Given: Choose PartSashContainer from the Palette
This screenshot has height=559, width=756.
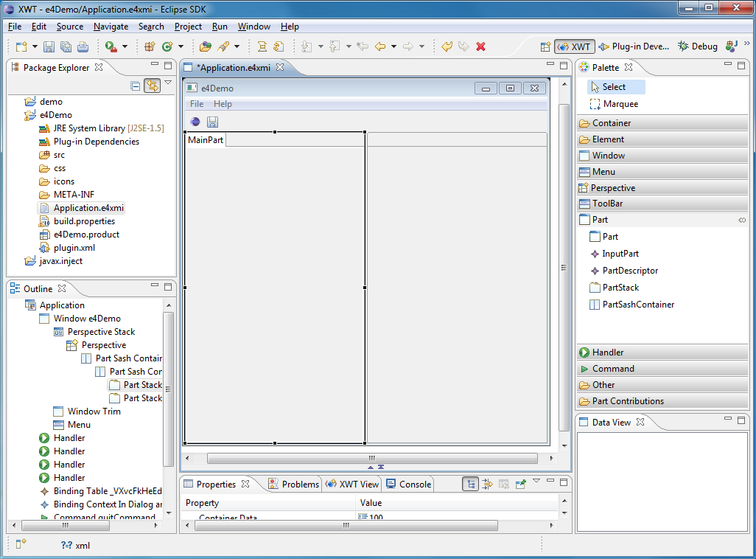Looking at the screenshot, I should coord(637,305).
